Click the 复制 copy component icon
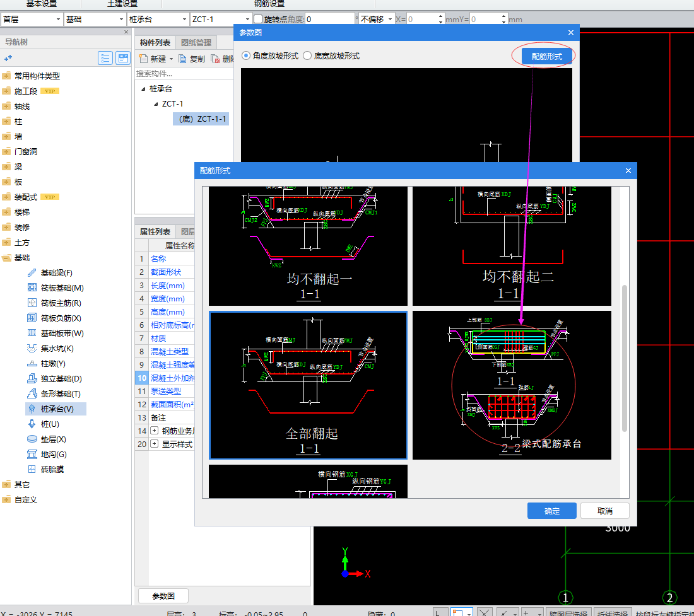The image size is (694, 616). click(x=182, y=59)
